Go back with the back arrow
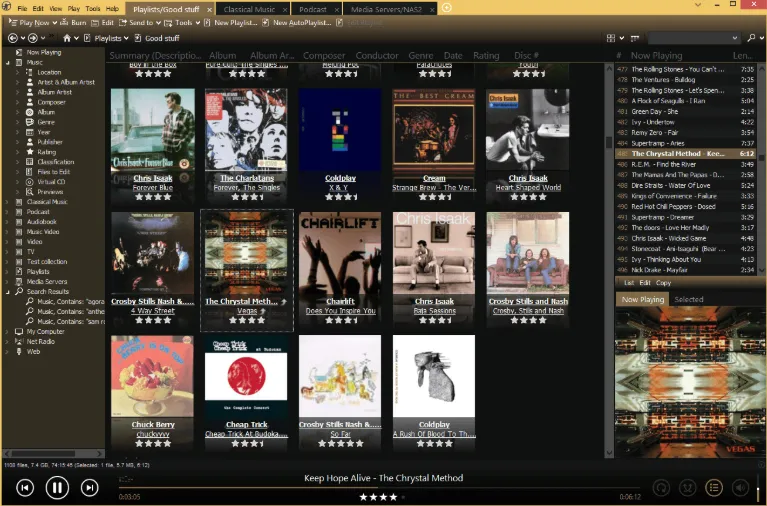Screen dimensions: 767x506 click(13, 38)
